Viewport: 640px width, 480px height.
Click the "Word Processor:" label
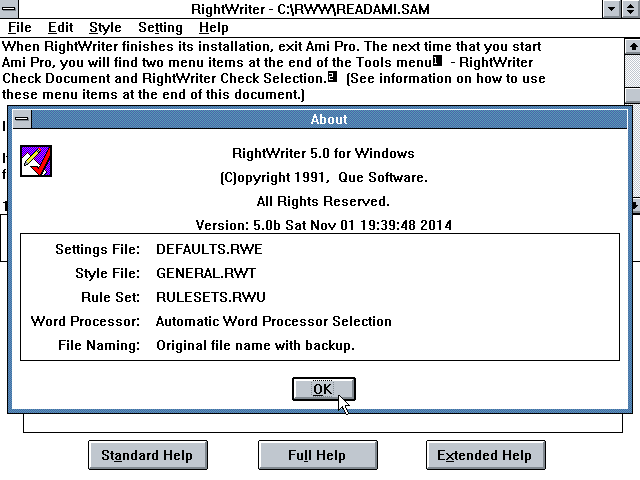[85, 321]
